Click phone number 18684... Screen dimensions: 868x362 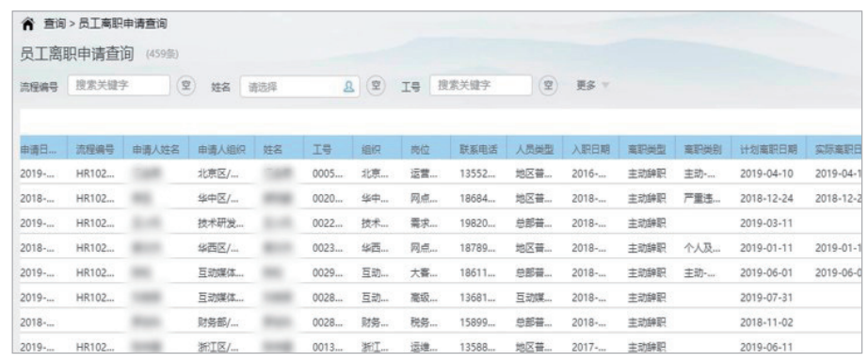pos(478,199)
